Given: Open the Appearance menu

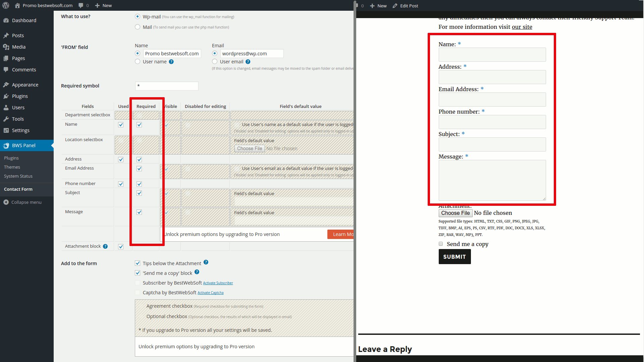Looking at the screenshot, I should click(x=27, y=85).
